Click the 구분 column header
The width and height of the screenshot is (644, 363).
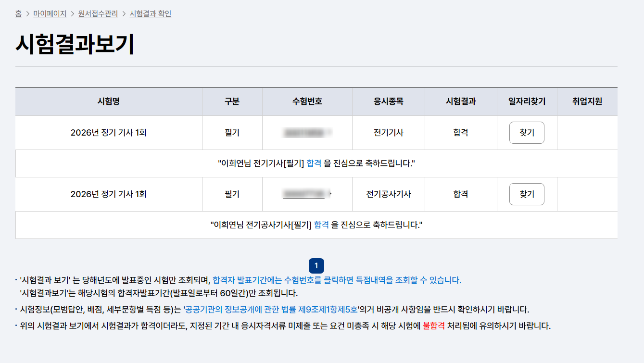point(232,101)
